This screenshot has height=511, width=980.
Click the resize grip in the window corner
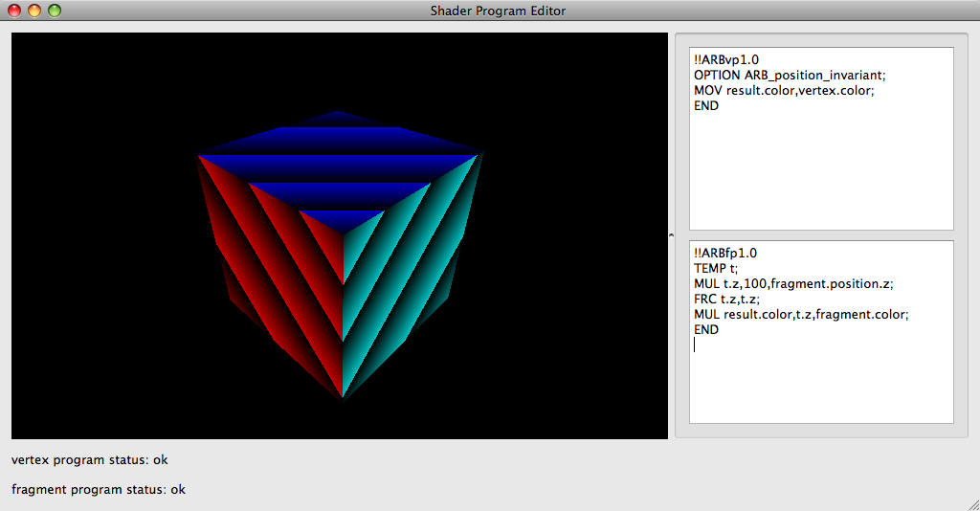click(x=970, y=501)
